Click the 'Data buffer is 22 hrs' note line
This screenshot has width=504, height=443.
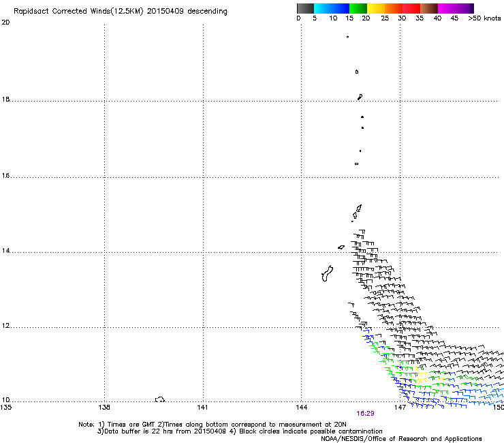[x=240, y=431]
